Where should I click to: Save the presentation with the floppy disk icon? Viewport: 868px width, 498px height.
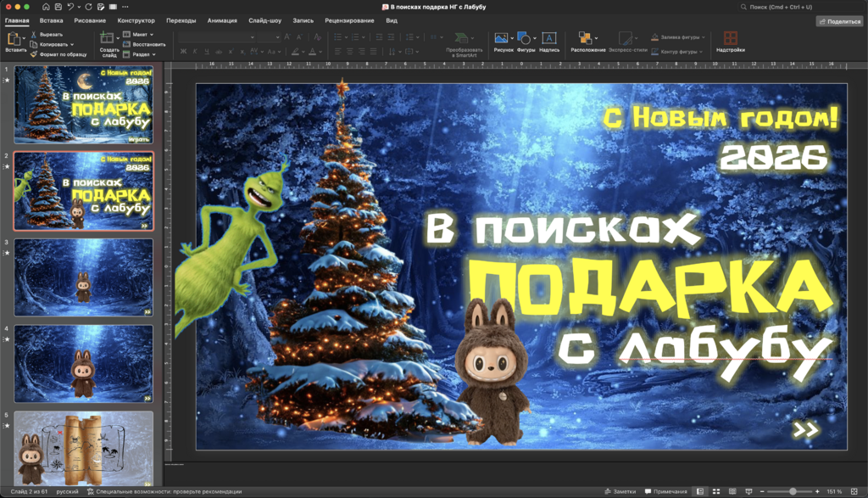(x=58, y=7)
